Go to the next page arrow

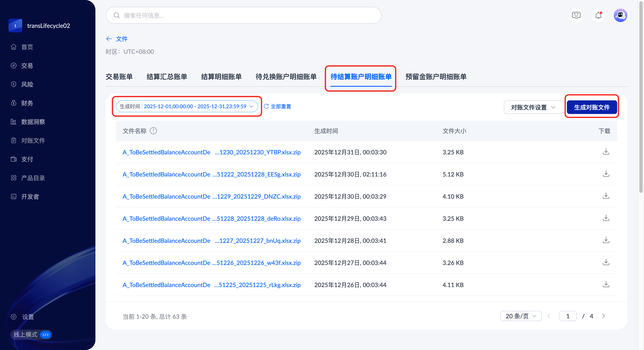604,316
